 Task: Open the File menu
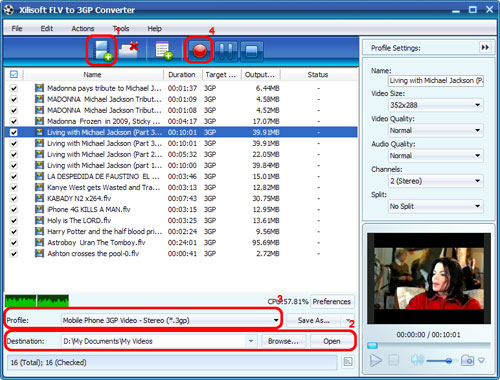(x=17, y=28)
